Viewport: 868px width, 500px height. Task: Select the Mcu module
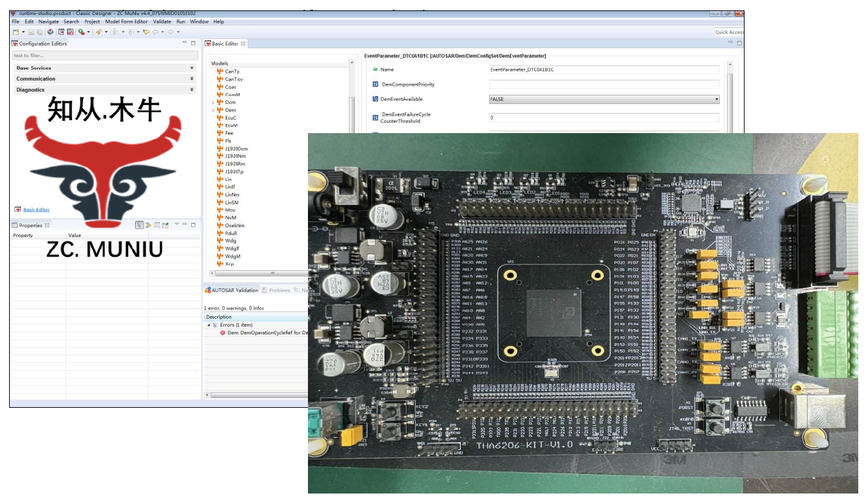pos(230,210)
